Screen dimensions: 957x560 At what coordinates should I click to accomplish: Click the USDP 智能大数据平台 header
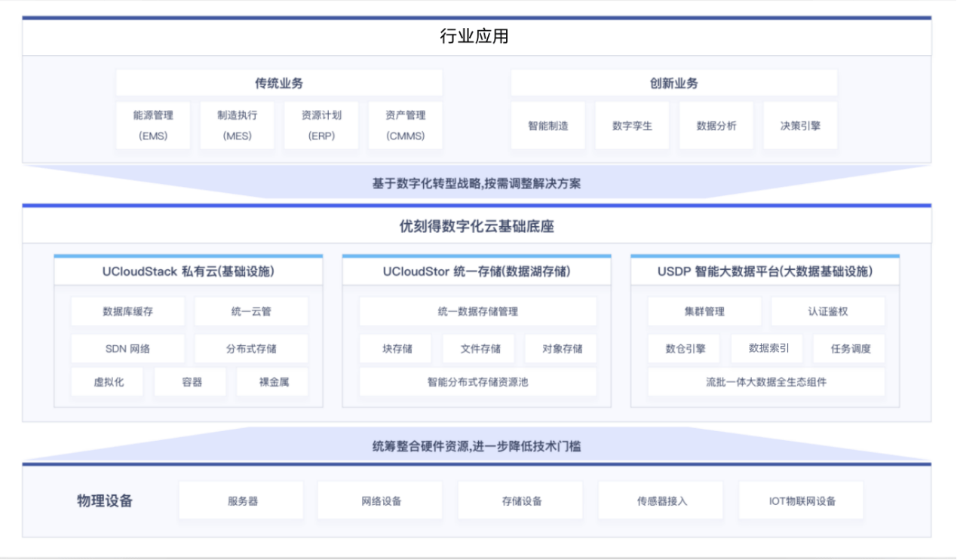(x=765, y=271)
